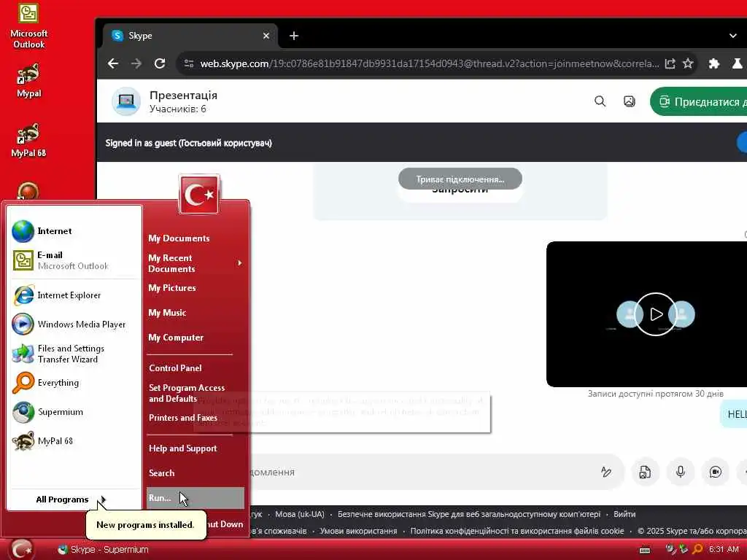Share this page icon in address bar

[x=670, y=63]
